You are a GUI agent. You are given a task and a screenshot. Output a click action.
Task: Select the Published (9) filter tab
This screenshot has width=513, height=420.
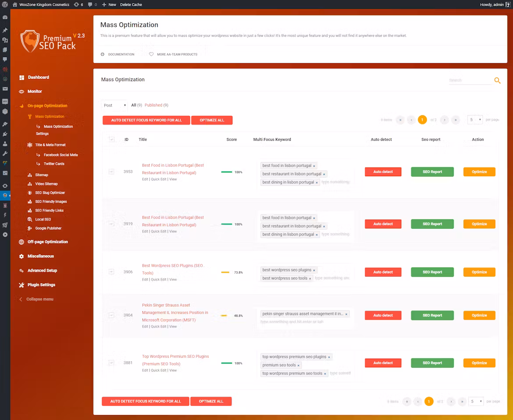click(157, 105)
